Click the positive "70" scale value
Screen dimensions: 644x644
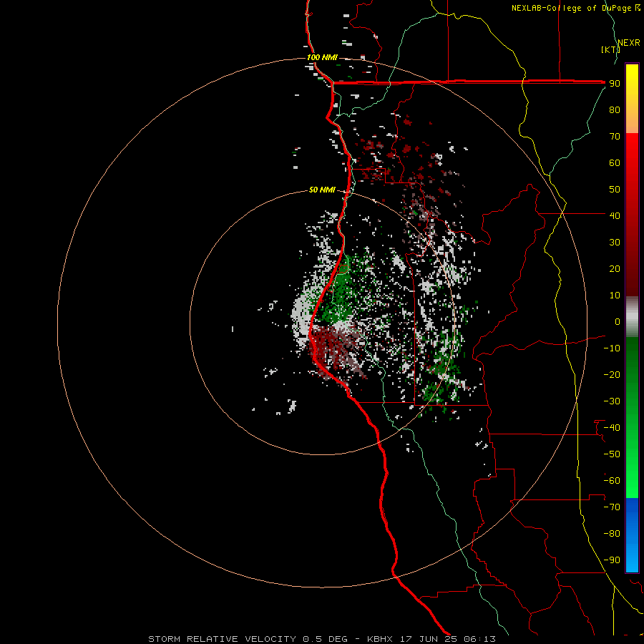(615, 137)
